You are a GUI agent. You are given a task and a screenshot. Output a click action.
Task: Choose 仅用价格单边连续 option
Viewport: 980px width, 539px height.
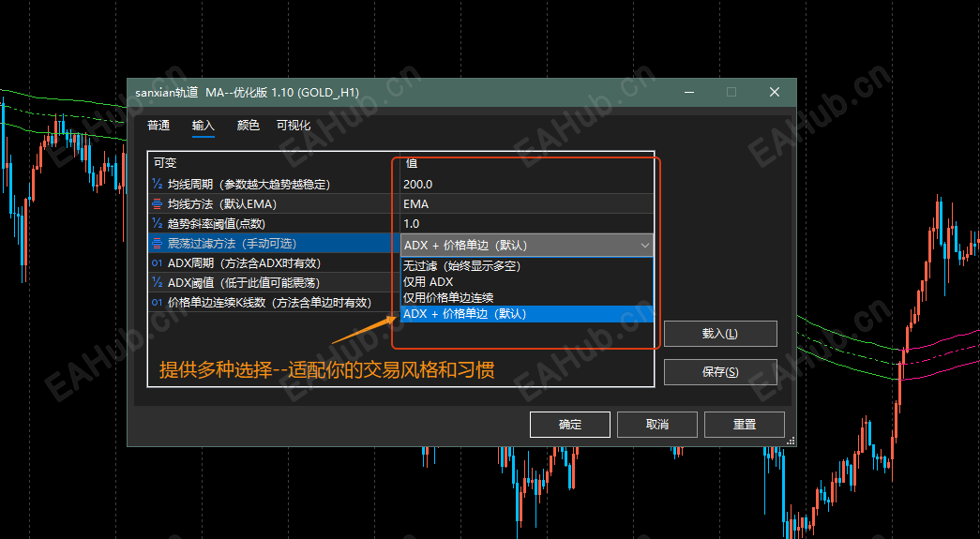click(526, 298)
